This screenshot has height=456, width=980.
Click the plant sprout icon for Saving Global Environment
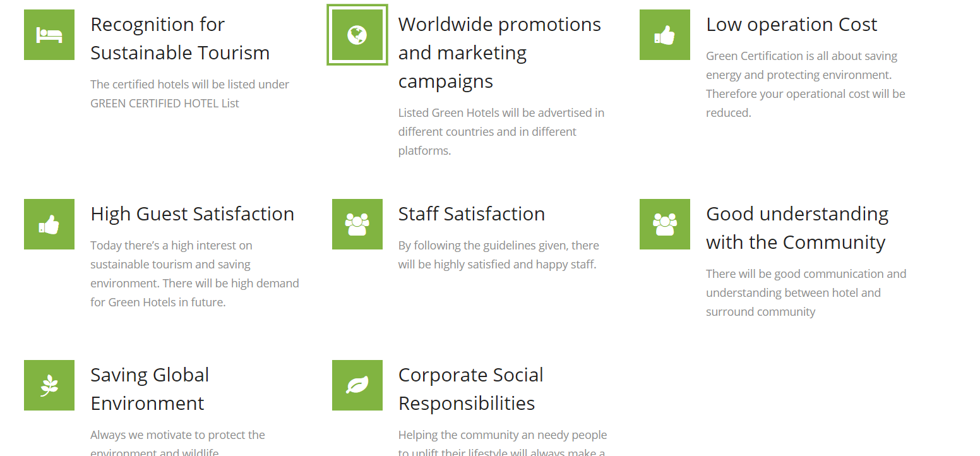49,385
